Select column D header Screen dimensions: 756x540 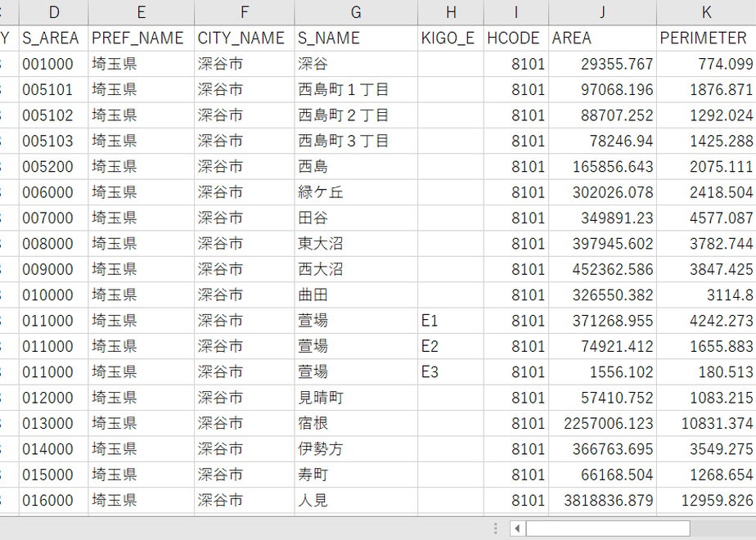53,12
